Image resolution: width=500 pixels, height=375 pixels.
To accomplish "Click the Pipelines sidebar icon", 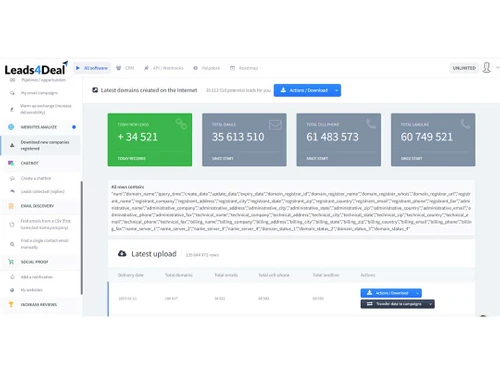I will tap(12, 80).
